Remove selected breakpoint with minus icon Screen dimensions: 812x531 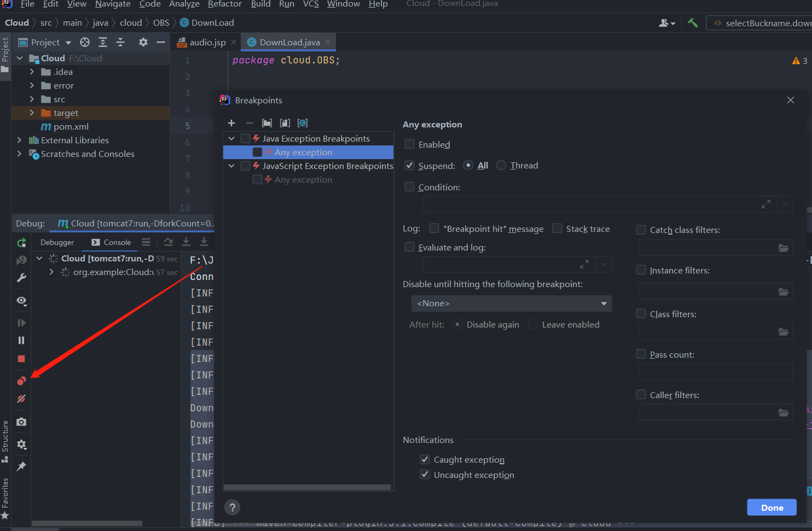(250, 123)
